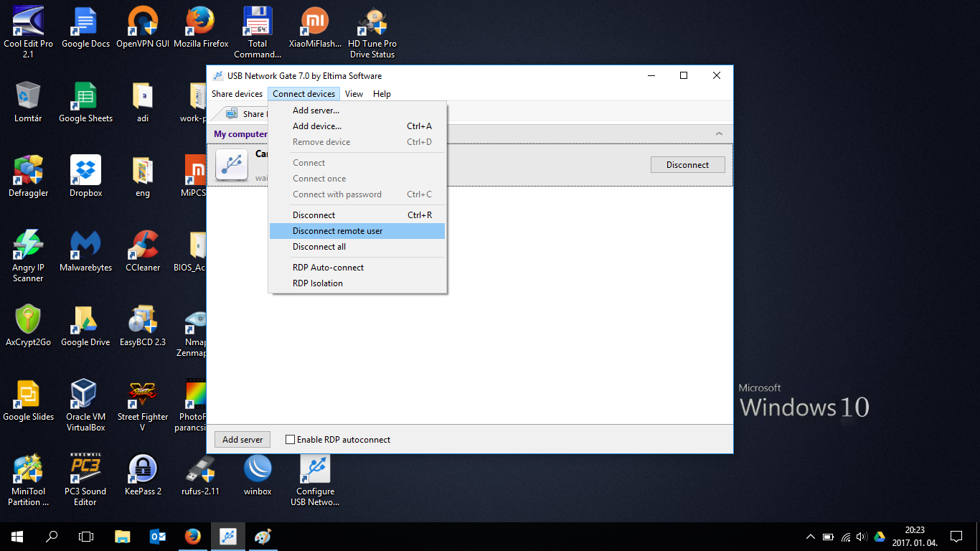The image size is (980, 551).
Task: Open the Share devices menu
Action: click(x=237, y=94)
